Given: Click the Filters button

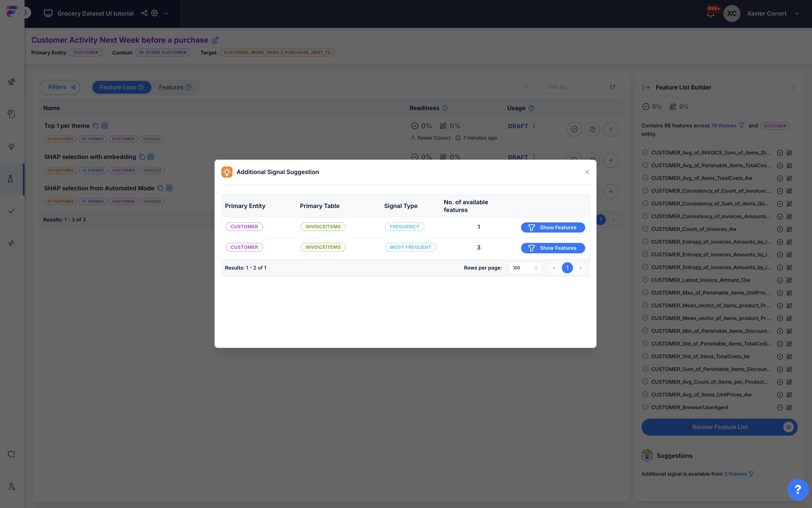Looking at the screenshot, I should pos(60,87).
